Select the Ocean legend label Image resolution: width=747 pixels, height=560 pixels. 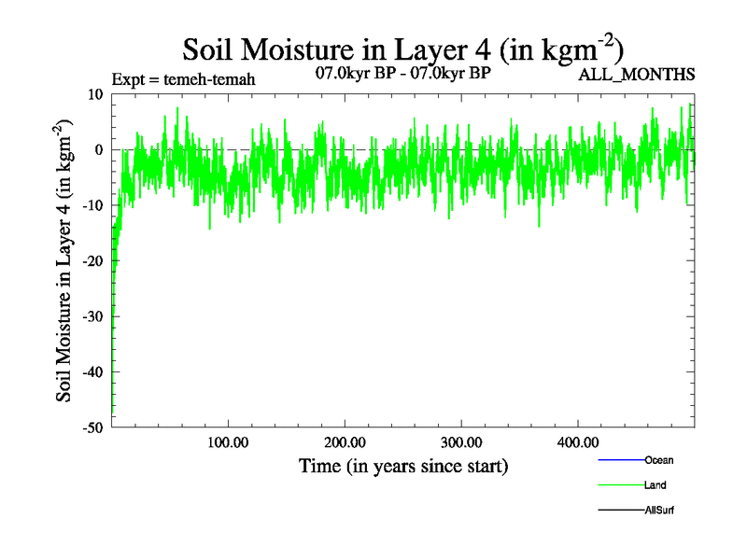(x=658, y=460)
